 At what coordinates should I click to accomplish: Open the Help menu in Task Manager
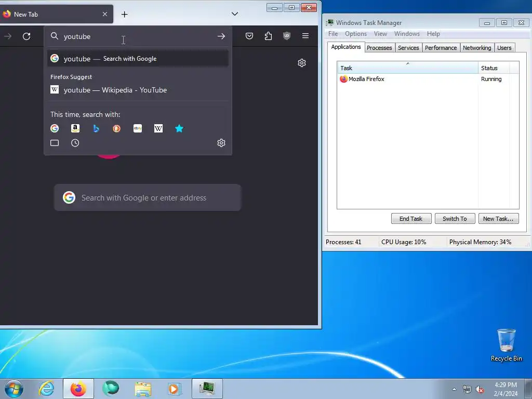click(433, 34)
